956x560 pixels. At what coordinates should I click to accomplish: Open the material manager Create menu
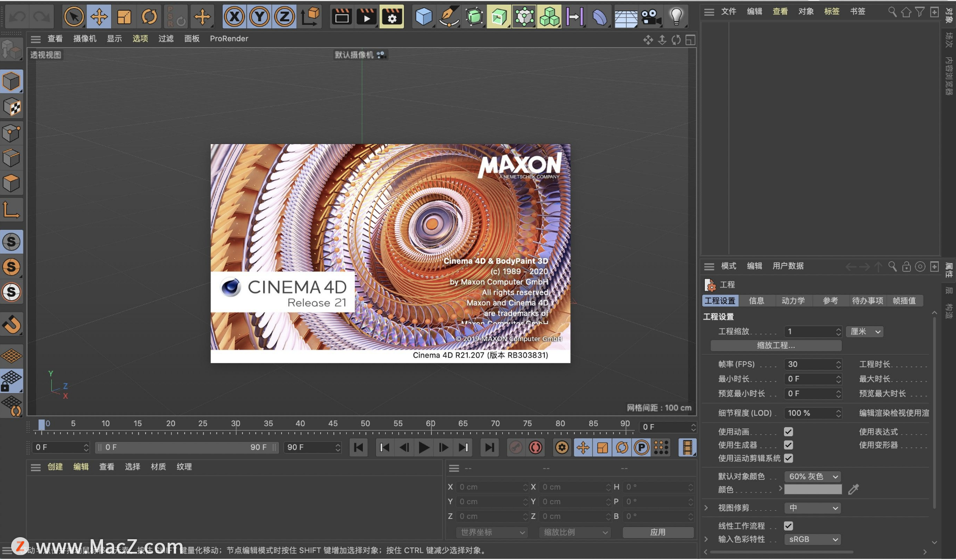[55, 467]
